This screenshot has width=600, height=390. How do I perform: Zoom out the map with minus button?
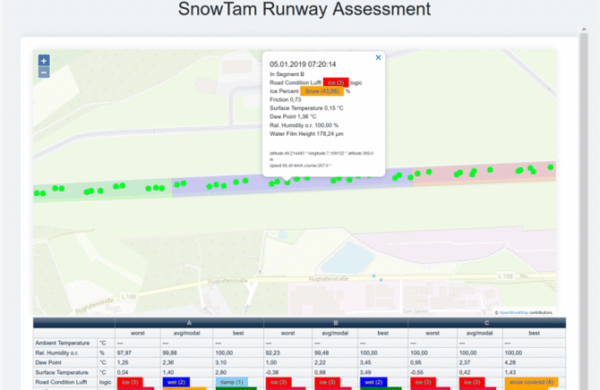pos(44,72)
